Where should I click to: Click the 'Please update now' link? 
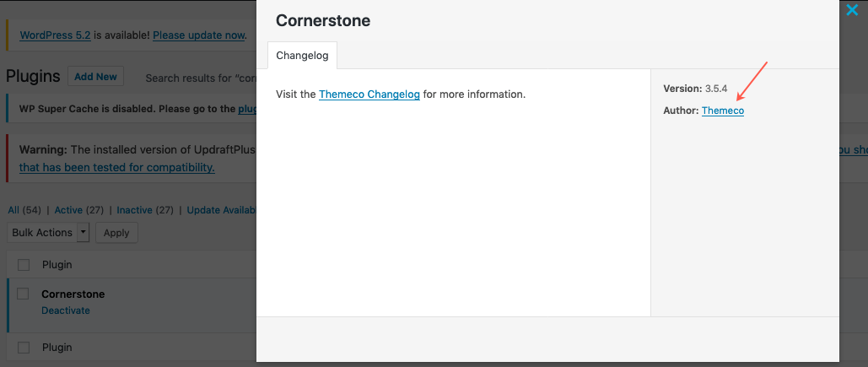199,35
